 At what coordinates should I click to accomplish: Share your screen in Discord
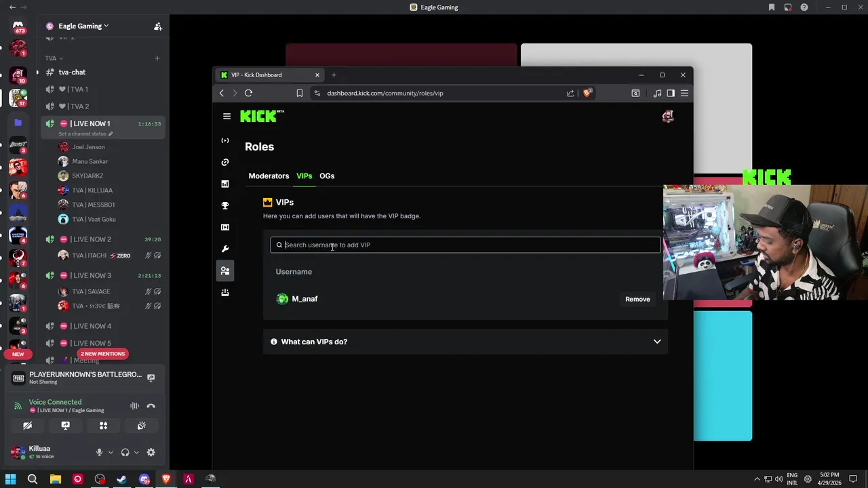65,426
